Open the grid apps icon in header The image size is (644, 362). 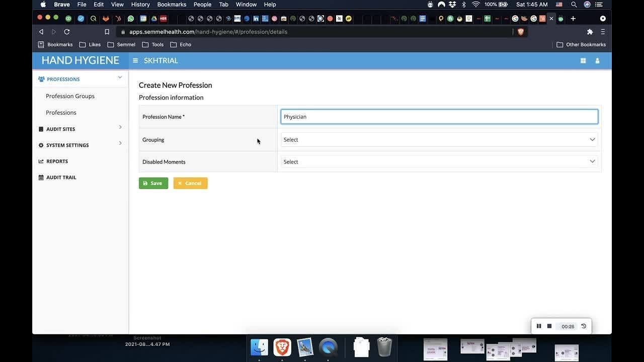click(x=583, y=60)
